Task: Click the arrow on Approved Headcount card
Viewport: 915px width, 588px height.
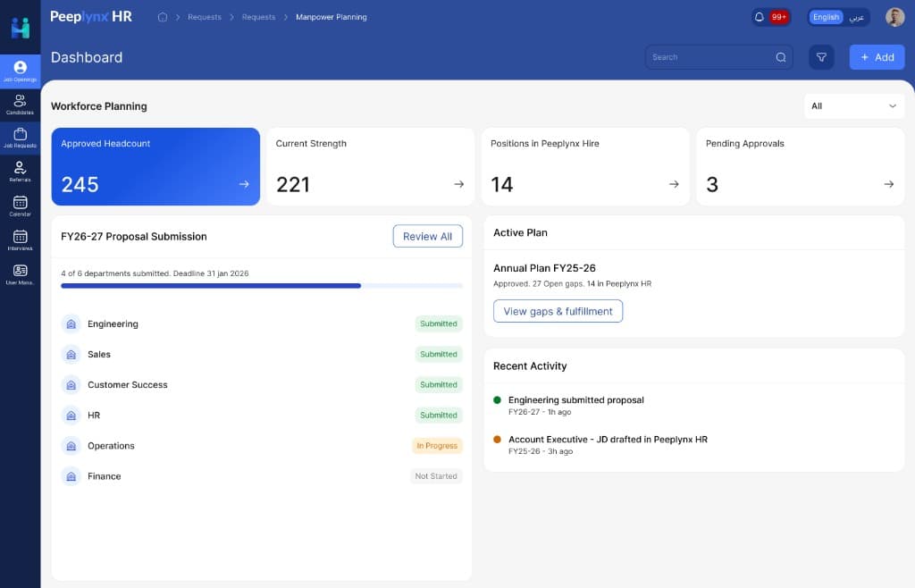Action: click(244, 184)
